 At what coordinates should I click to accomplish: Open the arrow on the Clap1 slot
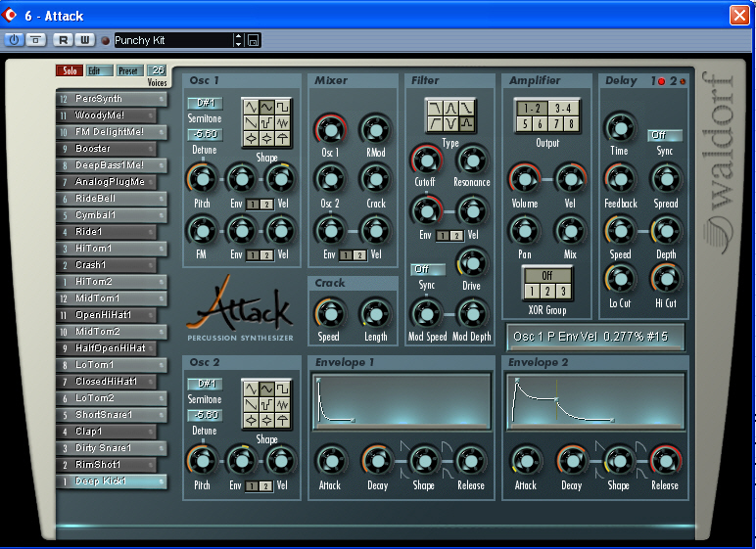(x=152, y=432)
